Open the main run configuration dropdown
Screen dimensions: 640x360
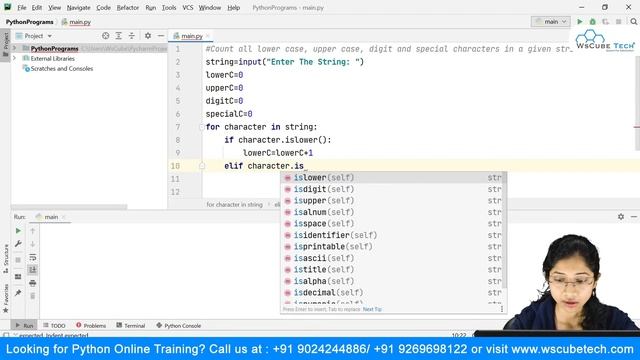pos(551,22)
